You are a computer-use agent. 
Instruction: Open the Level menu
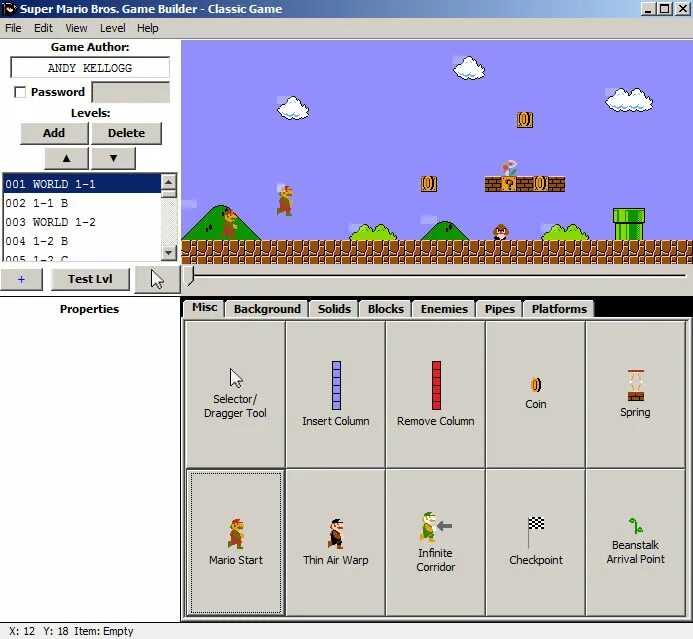pyautogui.click(x=112, y=28)
